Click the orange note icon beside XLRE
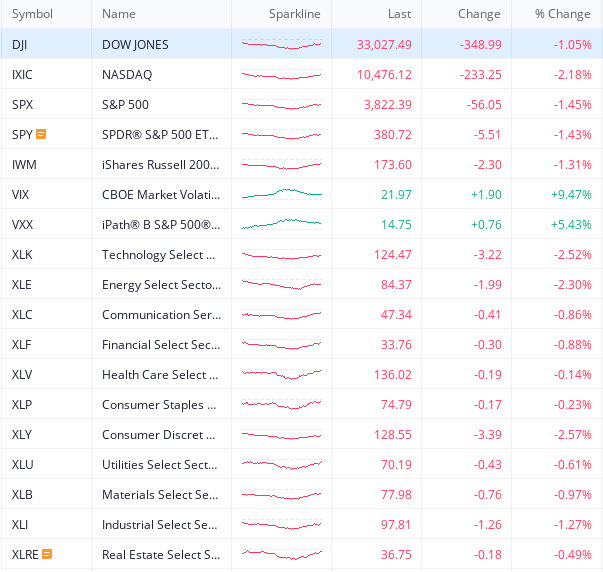Image resolution: width=603 pixels, height=572 pixels. coord(47,554)
